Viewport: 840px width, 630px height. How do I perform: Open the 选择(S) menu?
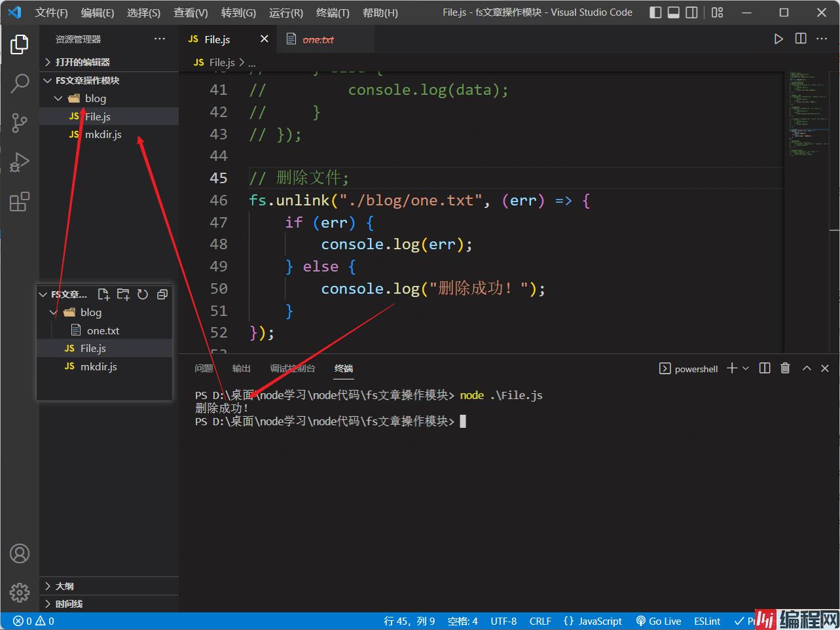[x=143, y=12]
